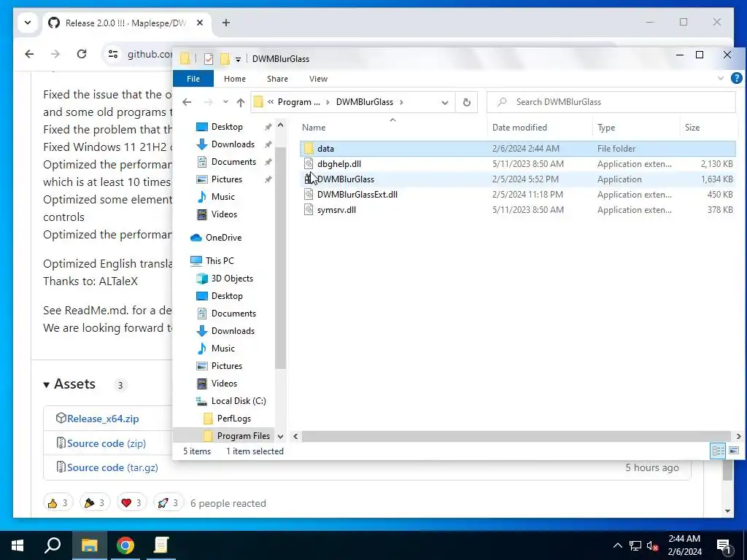Open new Chrome tab
This screenshot has width=747, height=560.
(x=226, y=23)
